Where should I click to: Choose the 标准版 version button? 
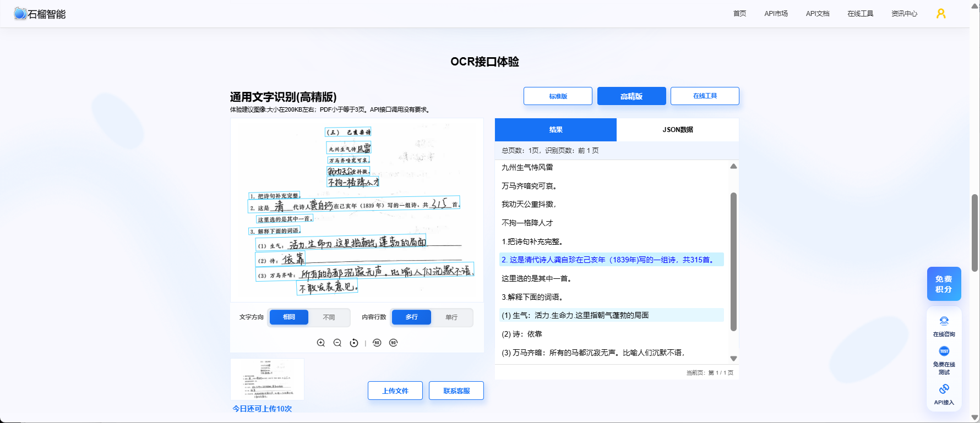[558, 96]
